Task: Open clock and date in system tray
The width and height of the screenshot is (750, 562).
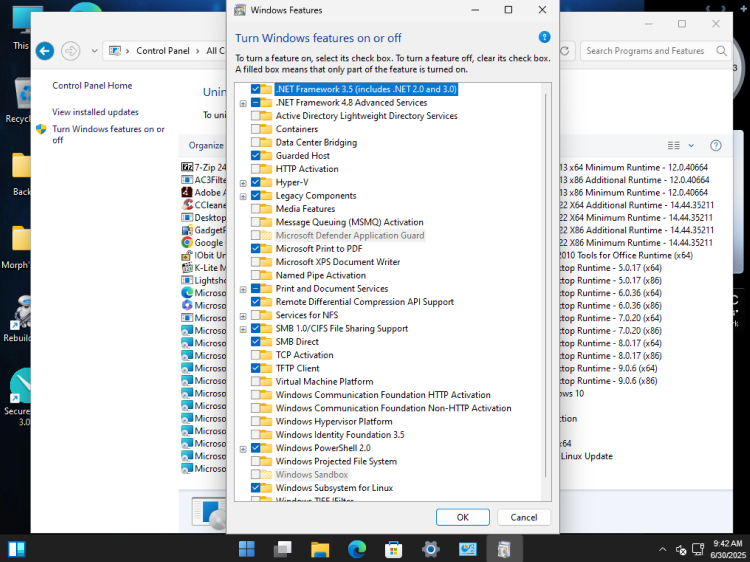Action: click(x=727, y=549)
